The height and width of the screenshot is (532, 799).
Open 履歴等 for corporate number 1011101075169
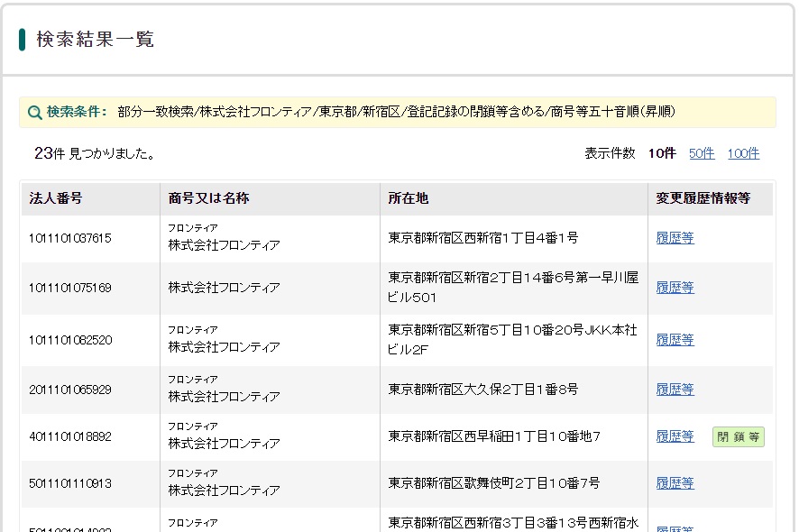(675, 288)
